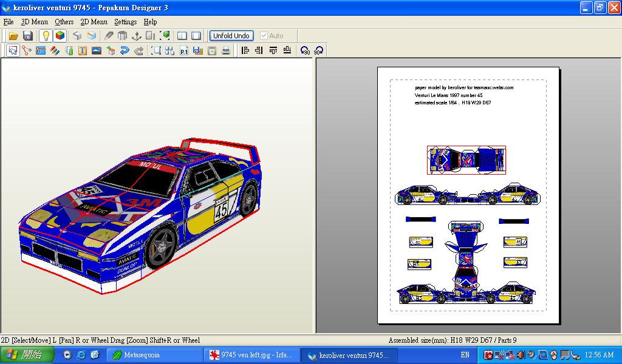
Task: Toggle the light bulb lighting button
Action: pyautogui.click(x=46, y=36)
